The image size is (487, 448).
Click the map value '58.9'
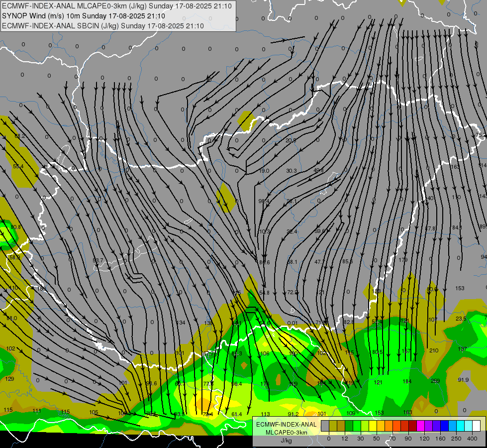pos(14,257)
